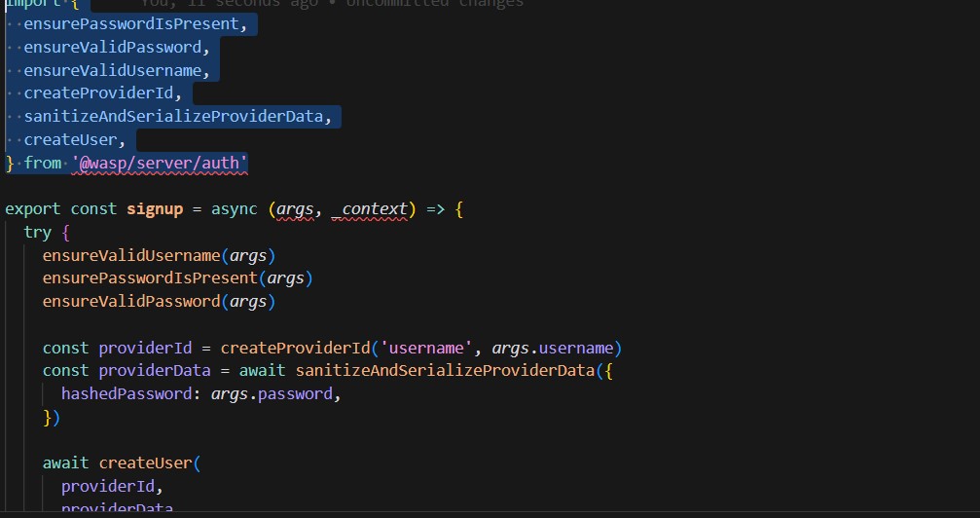
Task: Click 'await' before sanitizeAndSerializeProviderData
Action: point(263,371)
